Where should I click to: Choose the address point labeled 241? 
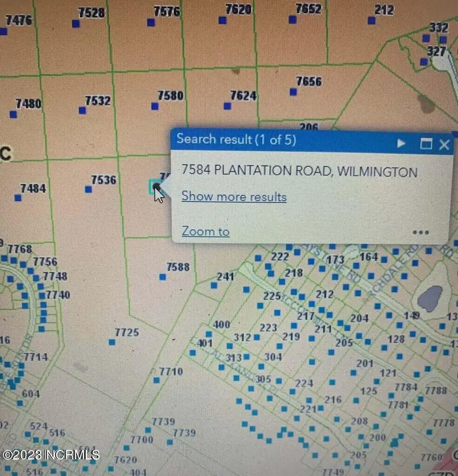point(214,285)
